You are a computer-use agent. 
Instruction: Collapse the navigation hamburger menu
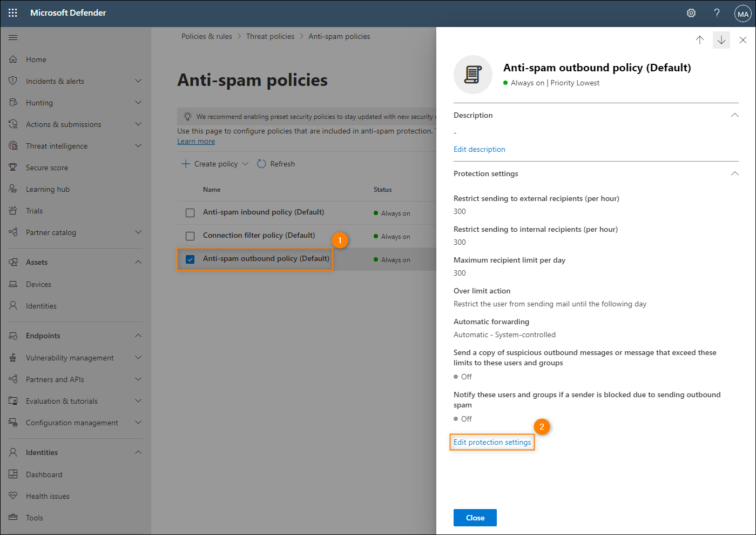tap(13, 38)
